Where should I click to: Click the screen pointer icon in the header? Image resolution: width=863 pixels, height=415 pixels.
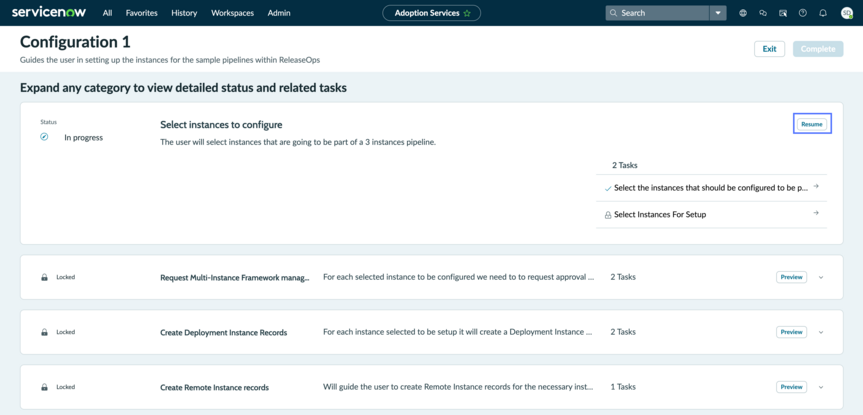[783, 13]
